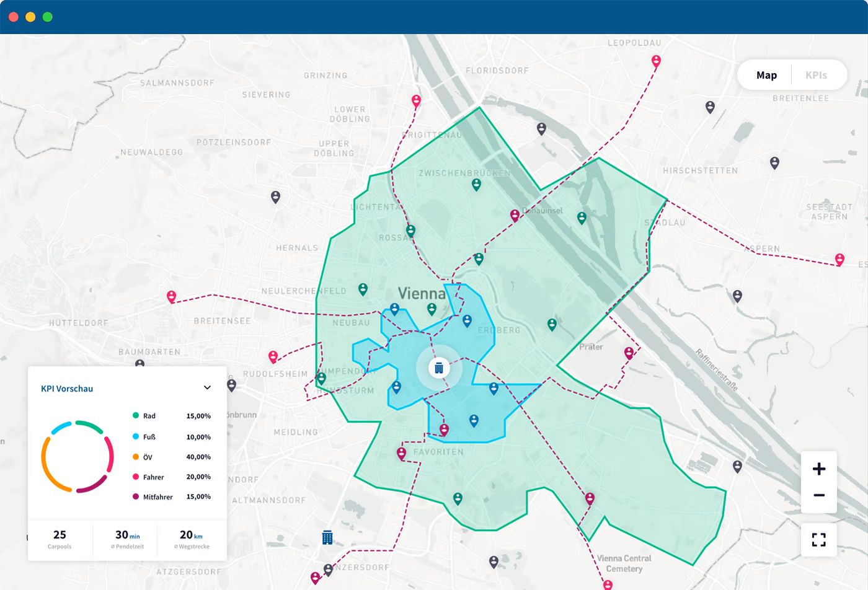Click the pink pin above Rudolfsheim

click(x=273, y=357)
